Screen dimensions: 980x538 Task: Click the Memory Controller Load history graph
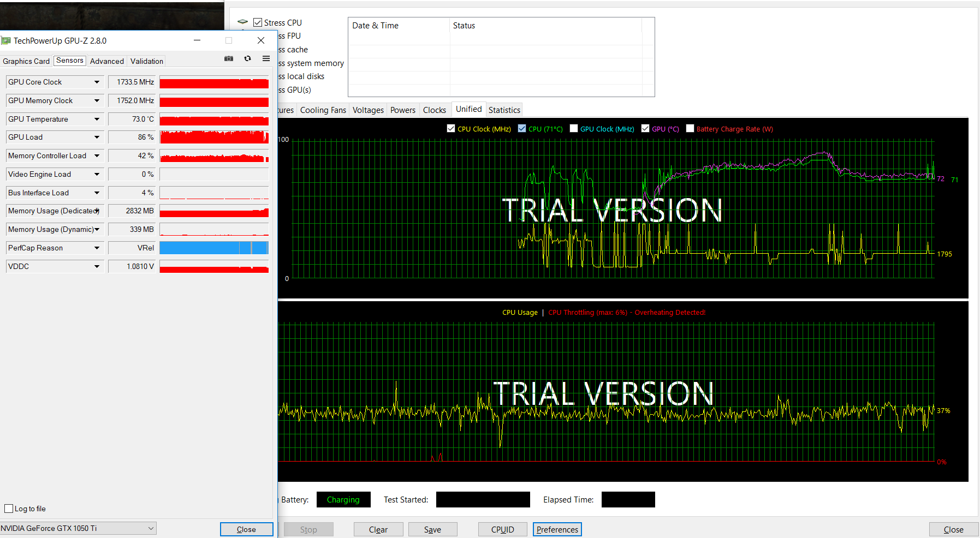pos(214,156)
